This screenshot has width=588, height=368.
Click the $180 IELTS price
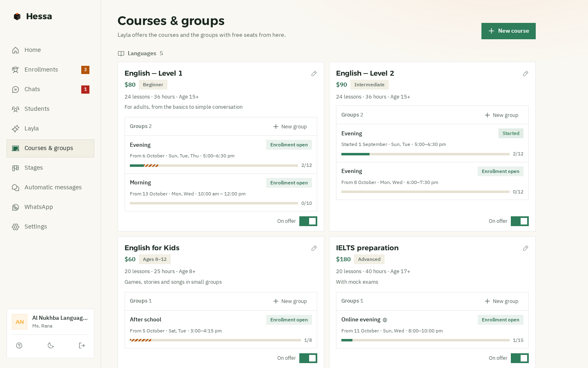(x=343, y=259)
